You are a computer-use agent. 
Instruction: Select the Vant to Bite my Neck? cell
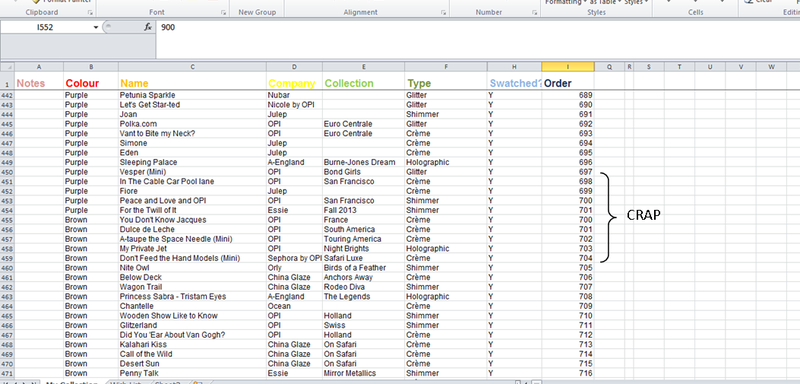(x=192, y=134)
